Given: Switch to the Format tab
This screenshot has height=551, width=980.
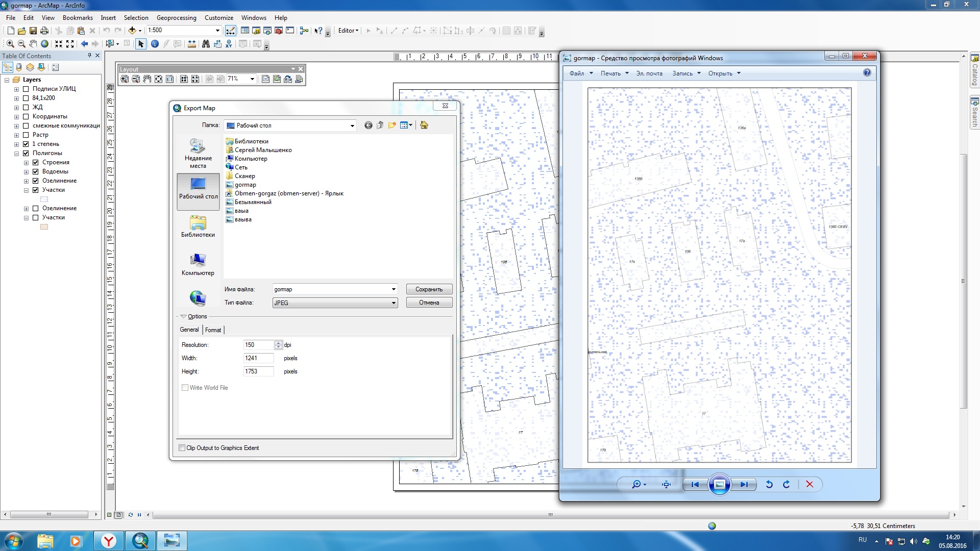Looking at the screenshot, I should click(x=213, y=330).
